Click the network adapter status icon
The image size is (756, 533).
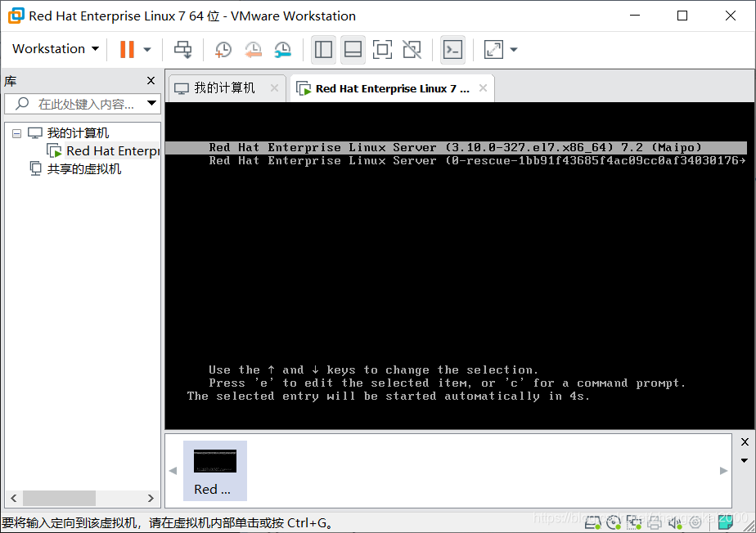point(634,522)
